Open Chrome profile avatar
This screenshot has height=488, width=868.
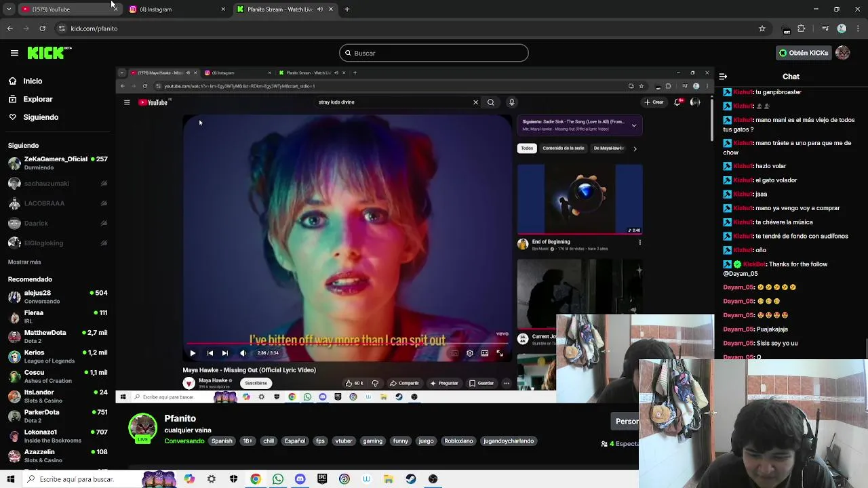point(842,28)
